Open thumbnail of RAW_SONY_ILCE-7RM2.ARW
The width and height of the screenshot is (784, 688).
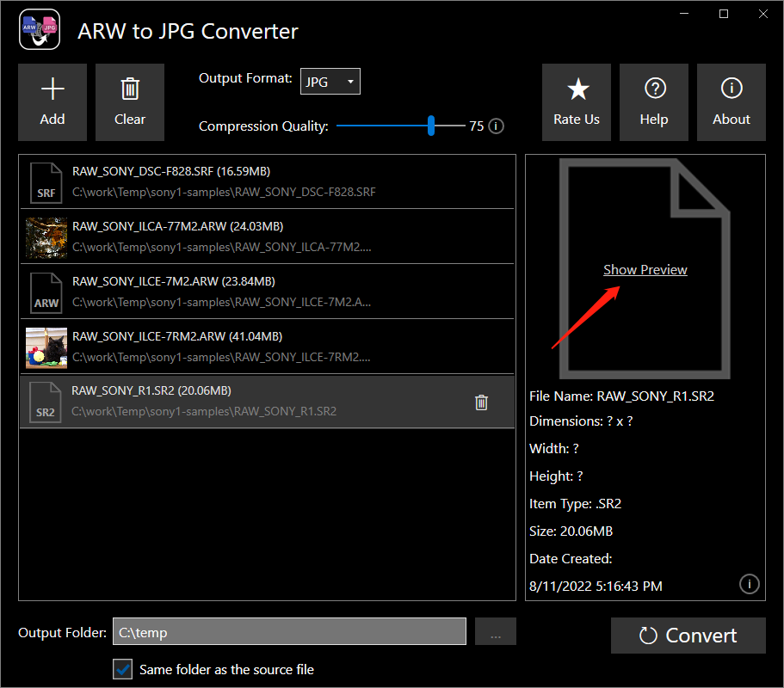pyautogui.click(x=46, y=347)
